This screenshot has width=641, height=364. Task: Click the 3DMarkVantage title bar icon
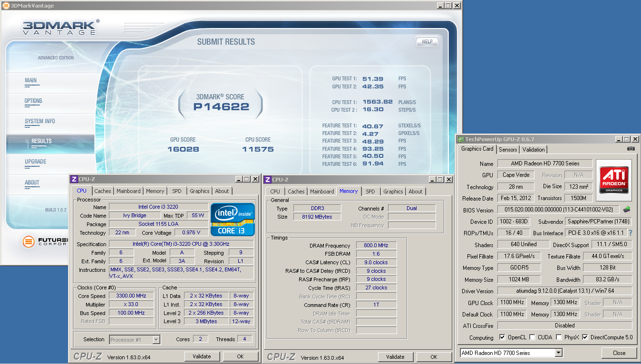[x=5, y=6]
